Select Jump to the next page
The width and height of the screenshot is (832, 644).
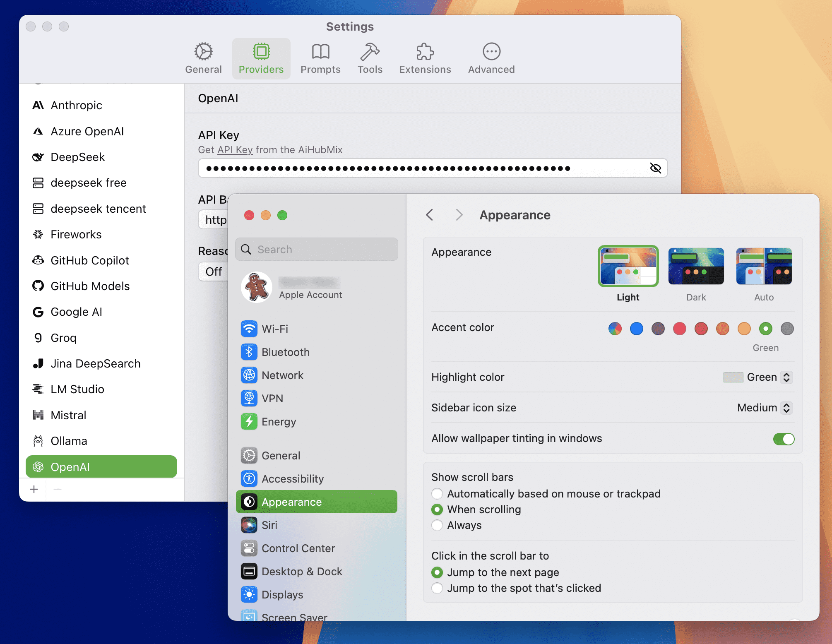click(x=437, y=572)
